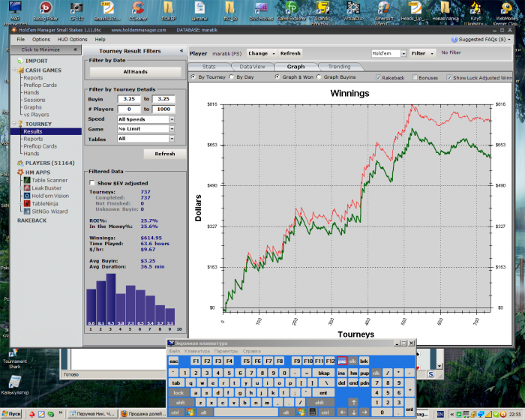Enable the Show $EV adjusted checkbox
This screenshot has width=525, height=420.
(92, 183)
